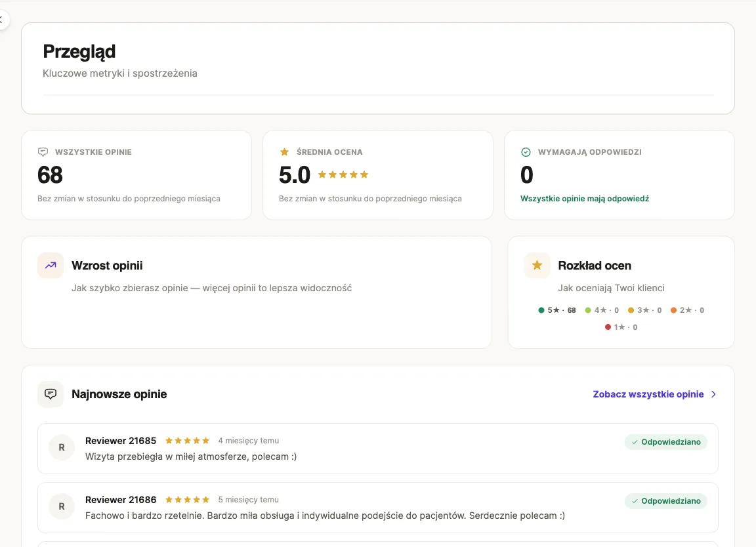756x547 pixels.
Task: Click the WSZYSTKIE OPINIE card label
Action: (93, 152)
